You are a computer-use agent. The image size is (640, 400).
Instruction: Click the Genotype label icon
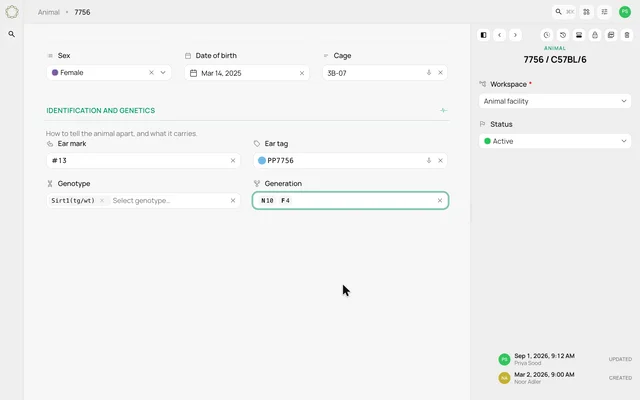point(50,184)
